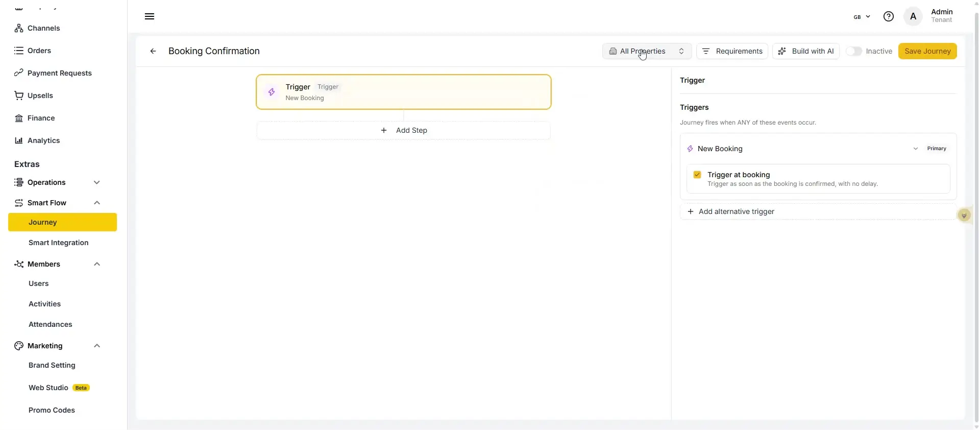Collapse the Smart Flow section chevron
The image size is (980, 430).
tap(96, 203)
